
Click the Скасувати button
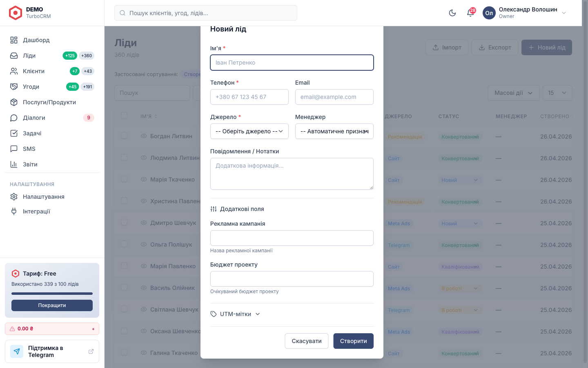[x=307, y=341]
